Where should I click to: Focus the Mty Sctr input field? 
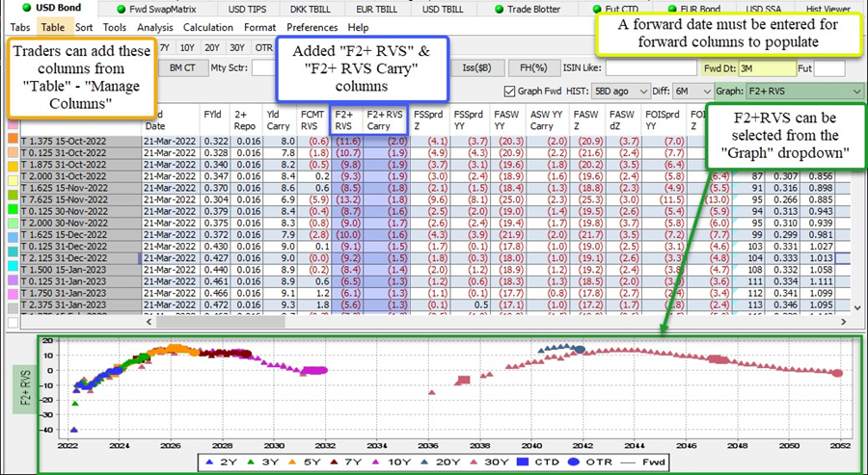pyautogui.click(x=263, y=68)
